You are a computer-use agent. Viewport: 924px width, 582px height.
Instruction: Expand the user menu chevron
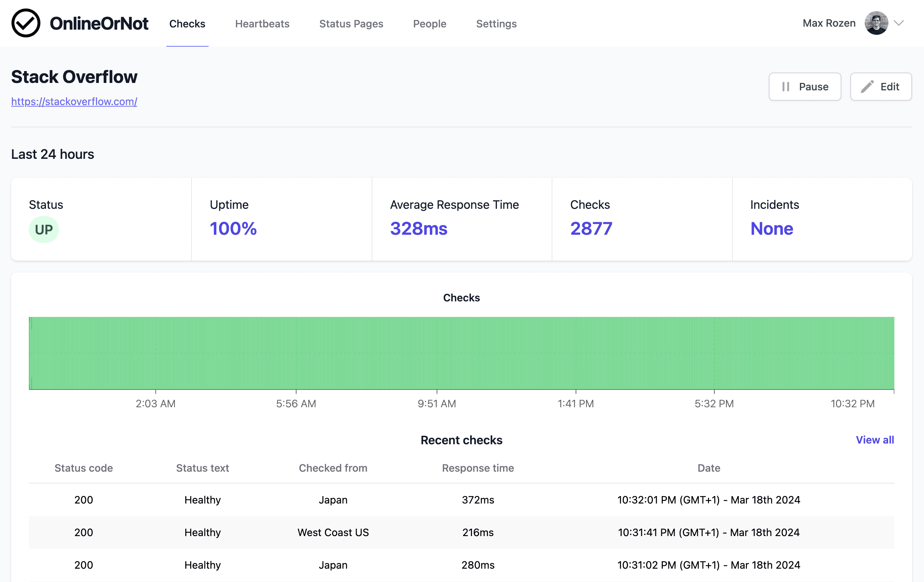coord(899,23)
